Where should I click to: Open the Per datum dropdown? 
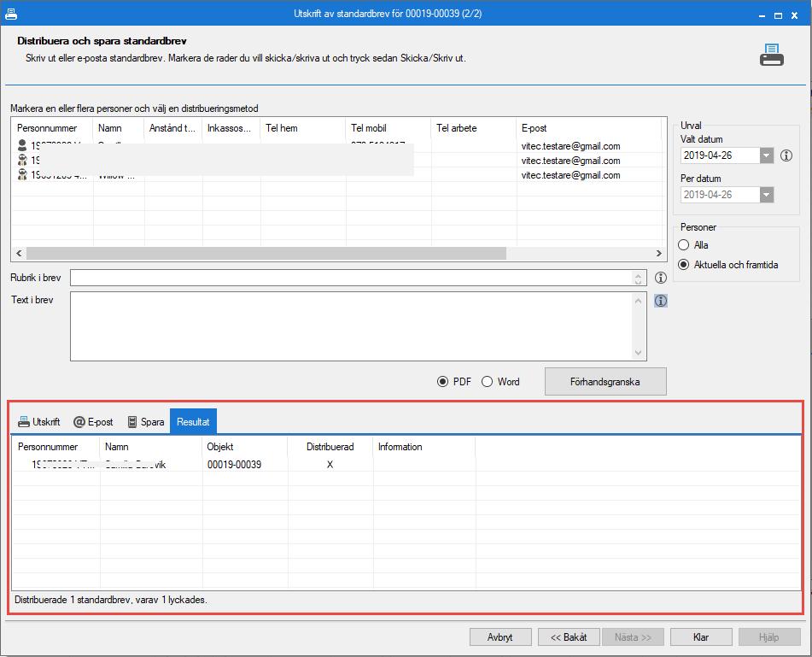(x=767, y=194)
